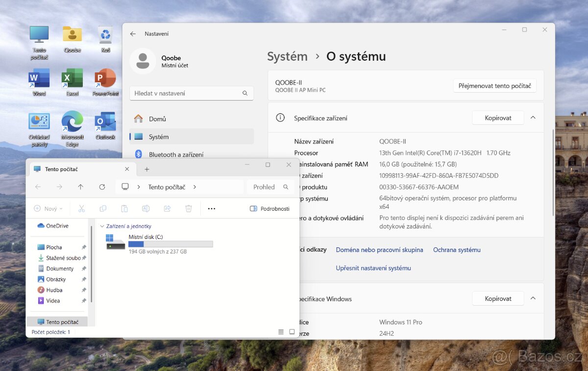Click the Rename icon in File Explorer
Image resolution: width=588 pixels, height=371 pixels.
[146, 208]
